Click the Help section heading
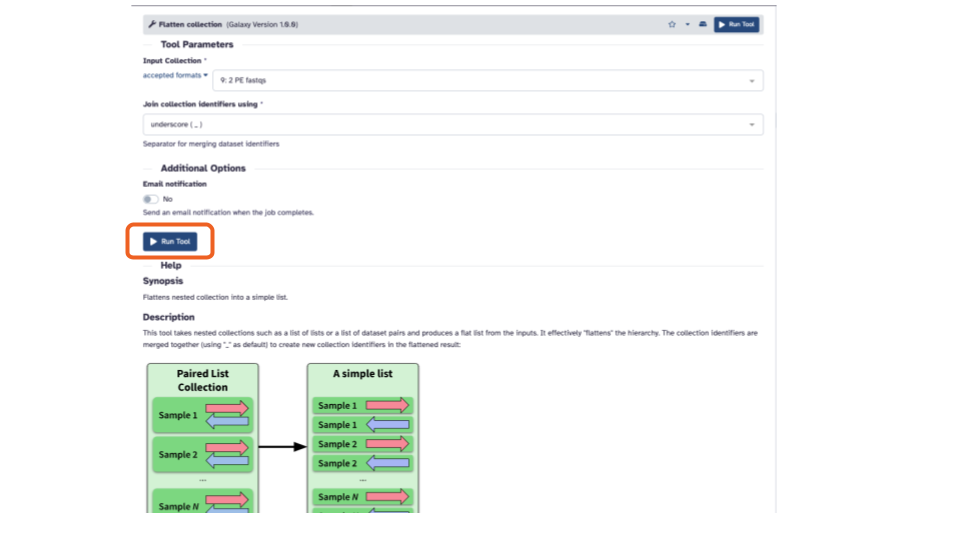The image size is (960, 540). coord(171,265)
